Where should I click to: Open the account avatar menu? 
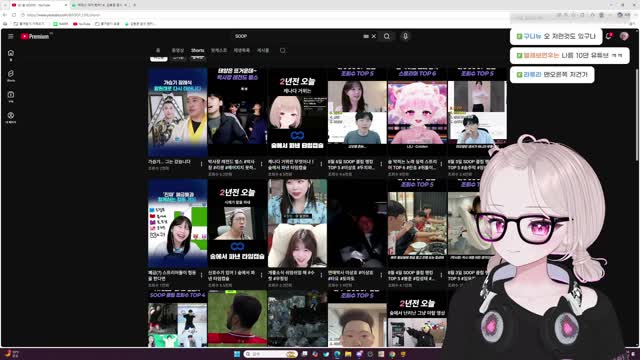click(624, 36)
